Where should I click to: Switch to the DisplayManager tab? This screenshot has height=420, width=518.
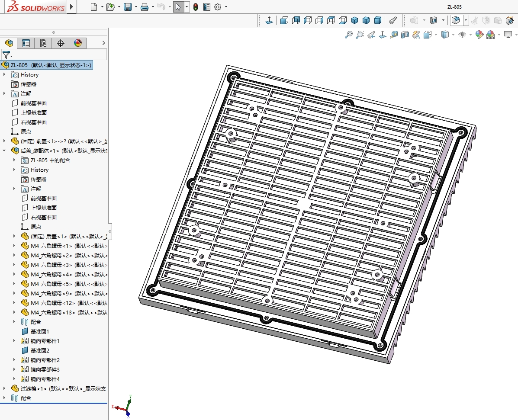pos(78,43)
